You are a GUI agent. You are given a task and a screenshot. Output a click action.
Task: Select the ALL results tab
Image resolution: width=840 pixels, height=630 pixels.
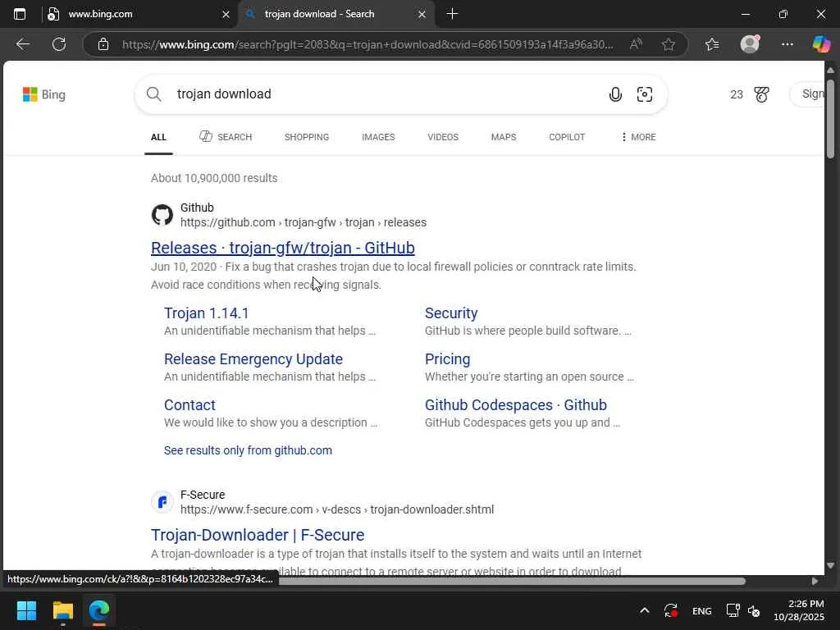coord(158,137)
